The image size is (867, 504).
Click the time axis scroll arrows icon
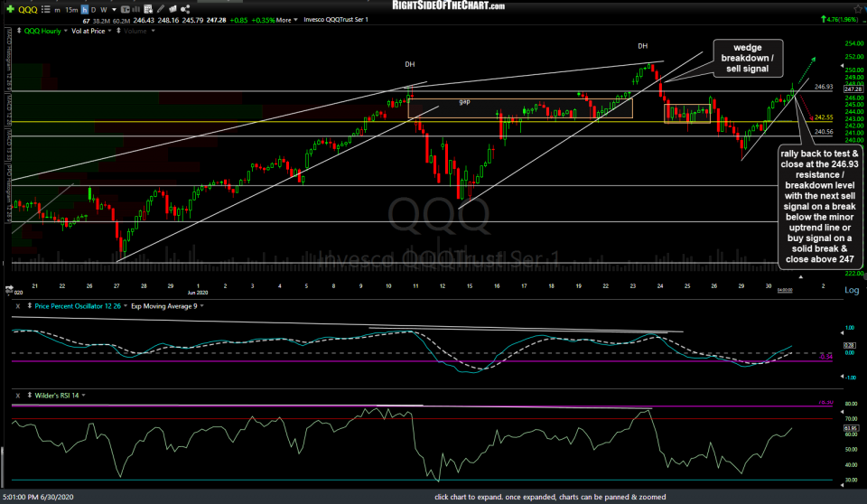pyautogui.click(x=9, y=288)
